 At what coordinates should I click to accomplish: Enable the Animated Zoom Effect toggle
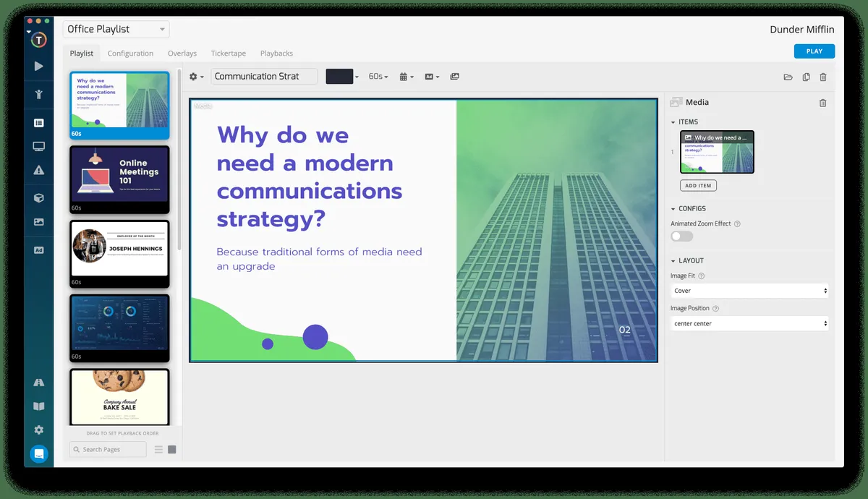[x=681, y=236]
